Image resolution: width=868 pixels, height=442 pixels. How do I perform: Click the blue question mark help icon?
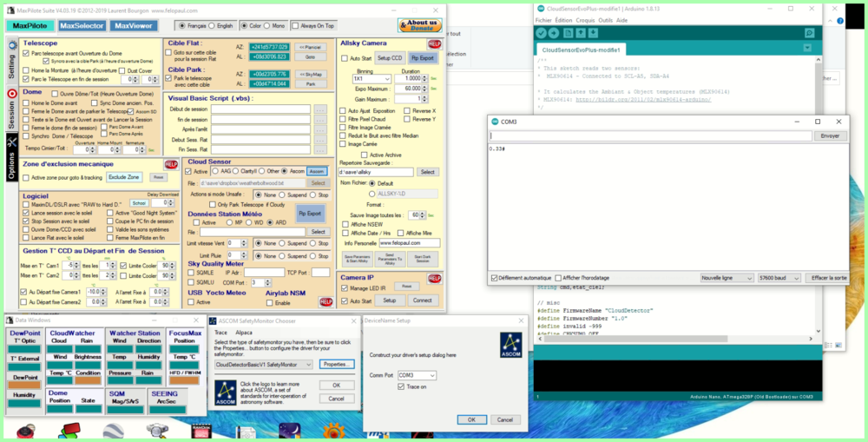click(x=840, y=21)
